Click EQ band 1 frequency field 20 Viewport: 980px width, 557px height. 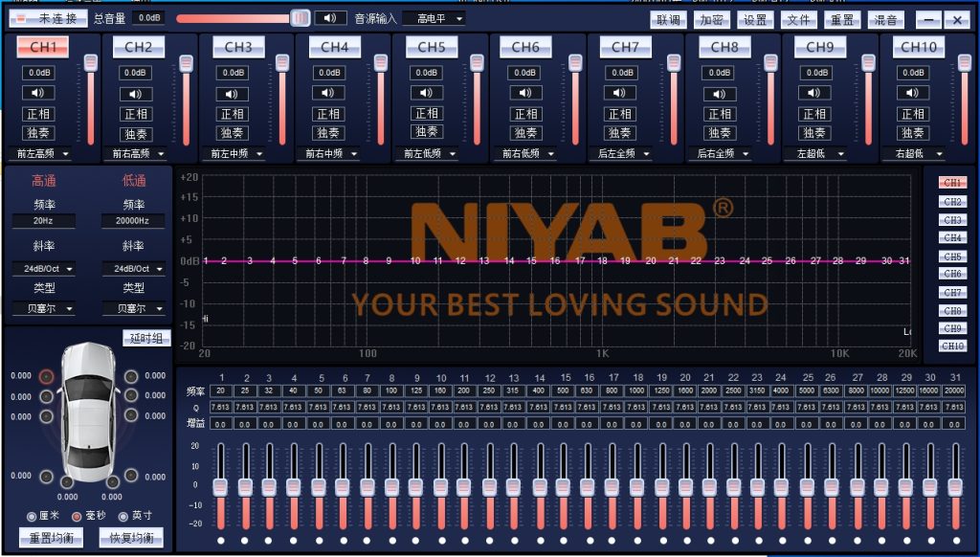[x=221, y=390]
